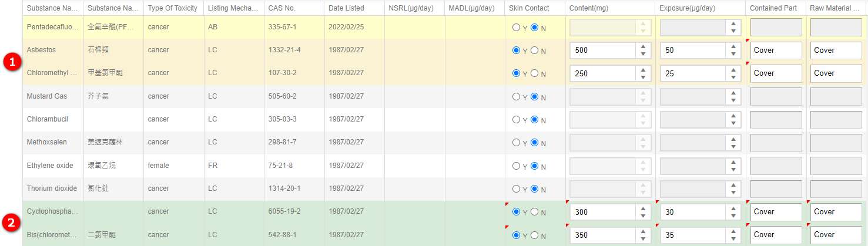
Task: Select the Thorium dioxide row name
Action: (52, 188)
